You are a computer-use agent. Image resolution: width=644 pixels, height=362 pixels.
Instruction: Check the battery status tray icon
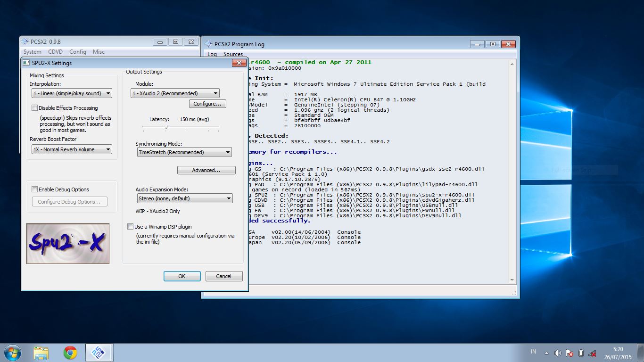581,353
